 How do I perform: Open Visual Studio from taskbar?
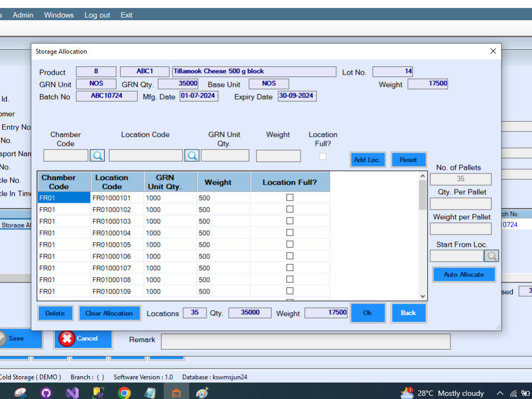(72, 393)
